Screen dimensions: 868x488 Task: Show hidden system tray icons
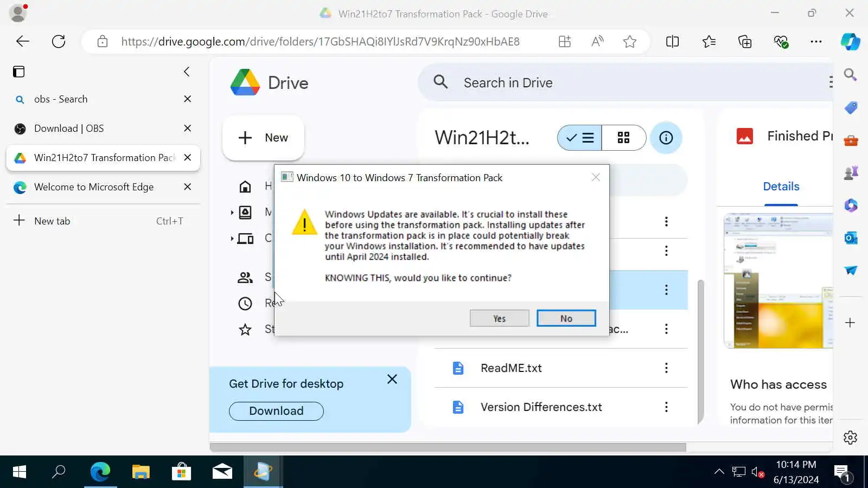[719, 472]
